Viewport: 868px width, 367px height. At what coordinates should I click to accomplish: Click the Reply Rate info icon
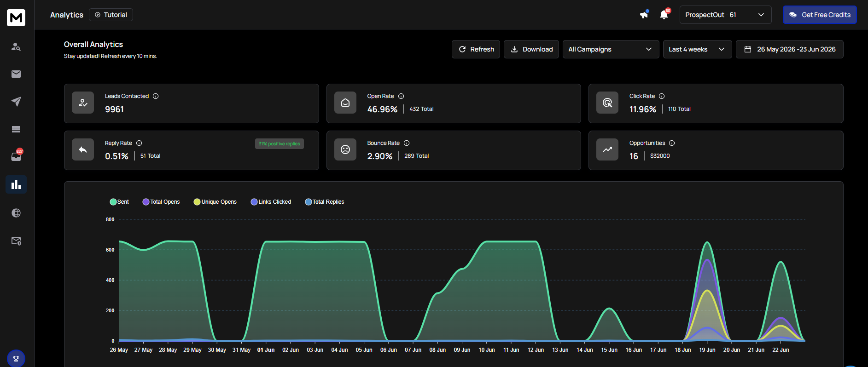coord(139,143)
